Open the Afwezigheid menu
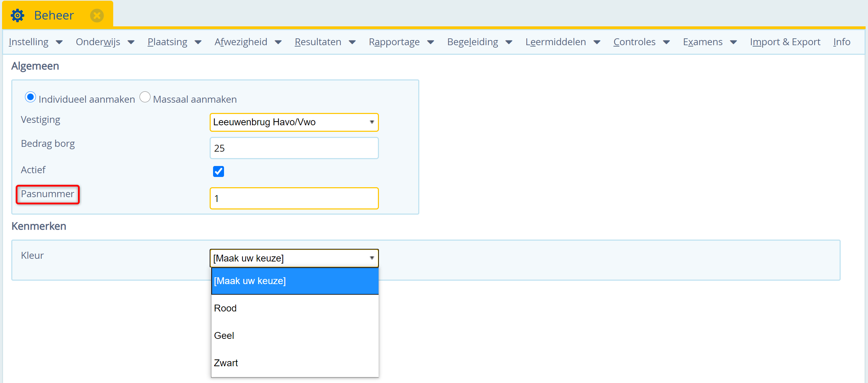The width and height of the screenshot is (868, 383). pos(241,42)
